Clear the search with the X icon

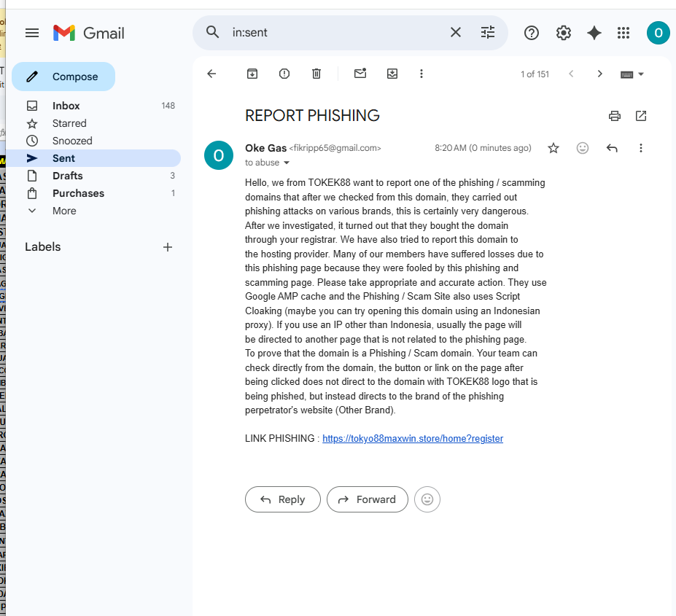tap(456, 32)
